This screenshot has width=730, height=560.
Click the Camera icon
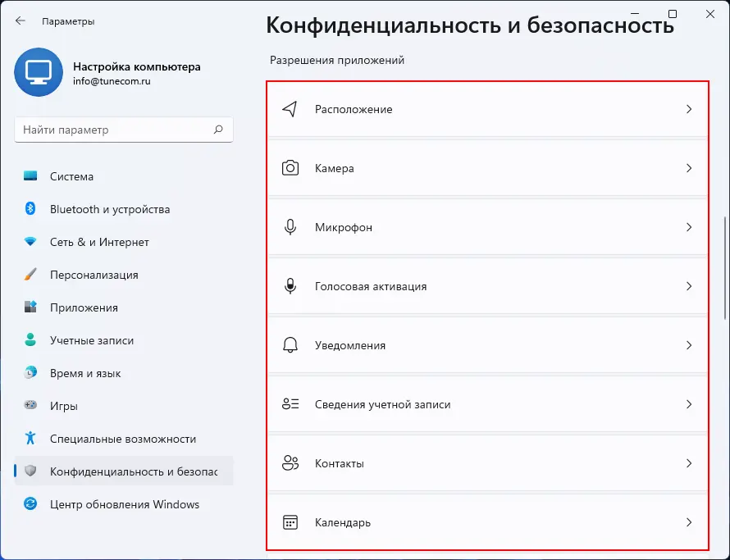pyautogui.click(x=290, y=168)
